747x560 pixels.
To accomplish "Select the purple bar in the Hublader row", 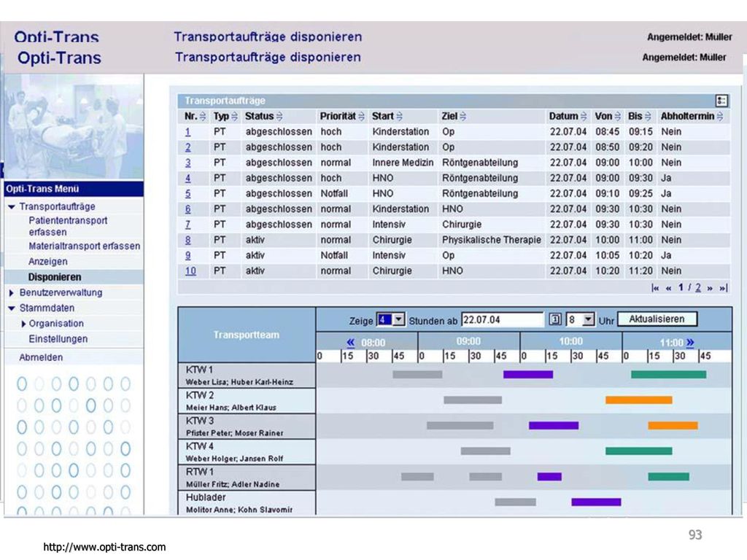I will [x=596, y=502].
